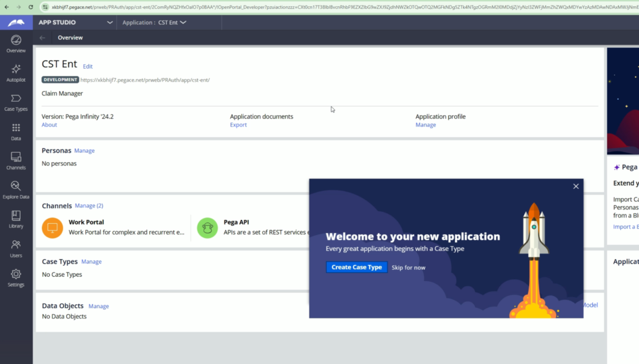Open the Work Portal channel title

pyautogui.click(x=86, y=222)
